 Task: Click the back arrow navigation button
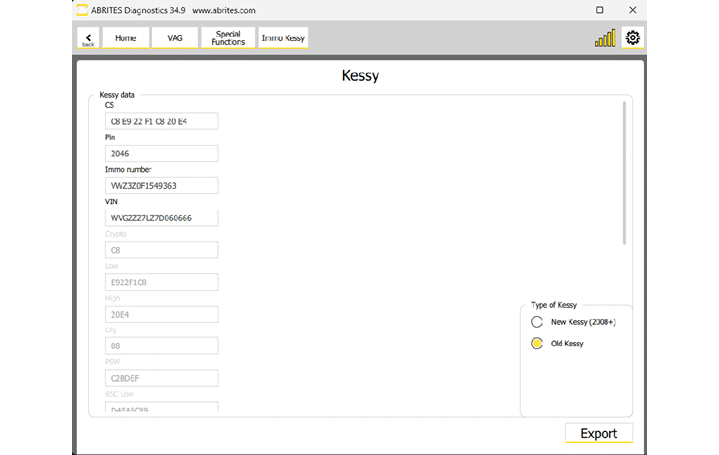click(x=88, y=38)
